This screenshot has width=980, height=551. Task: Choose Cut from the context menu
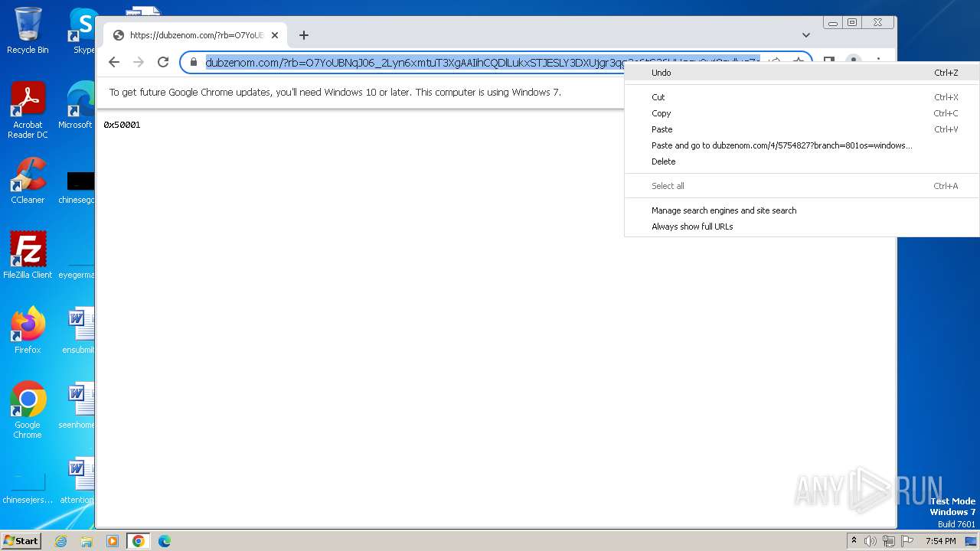tap(802, 97)
